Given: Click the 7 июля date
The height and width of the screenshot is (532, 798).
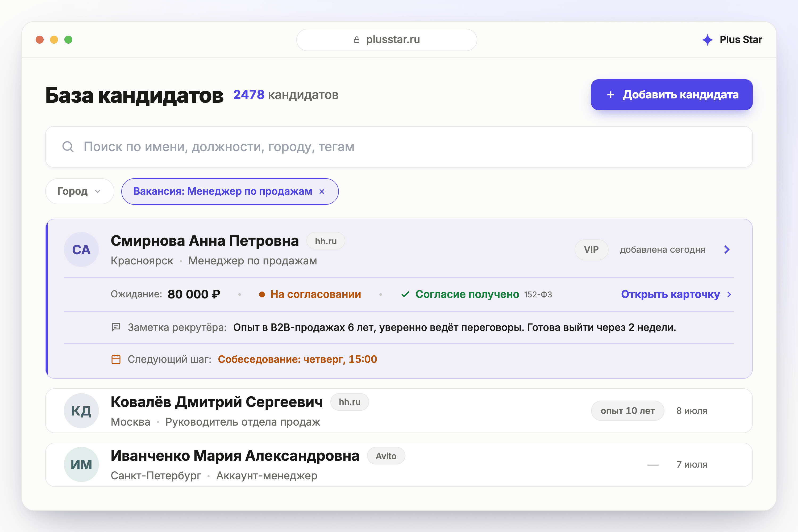Looking at the screenshot, I should point(692,464).
